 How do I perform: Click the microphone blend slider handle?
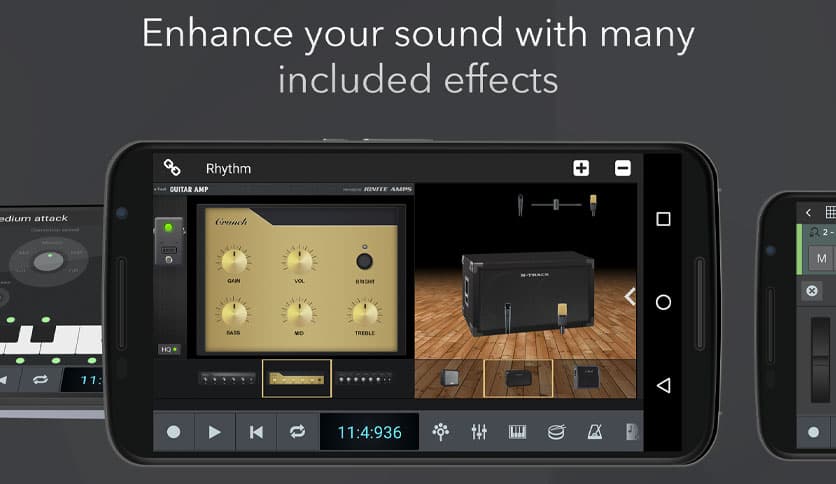click(556, 205)
